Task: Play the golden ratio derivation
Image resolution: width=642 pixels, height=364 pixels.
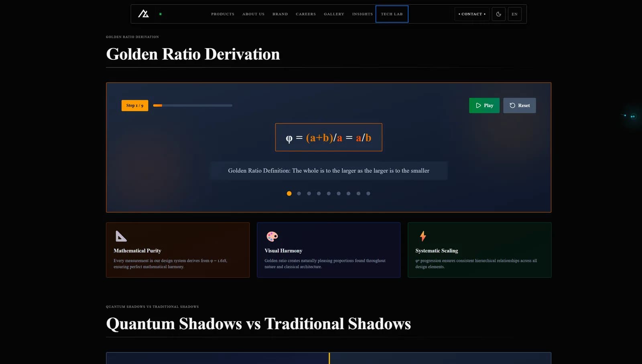Action: (484, 105)
